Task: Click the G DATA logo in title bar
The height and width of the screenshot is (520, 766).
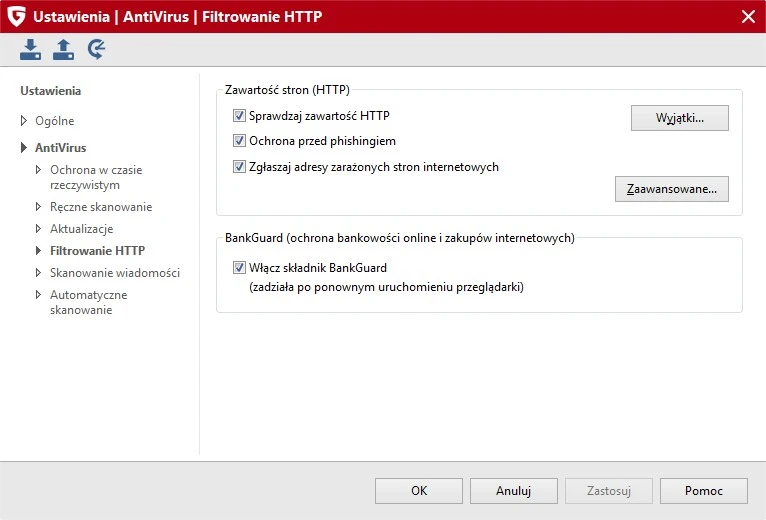Action: click(x=16, y=16)
